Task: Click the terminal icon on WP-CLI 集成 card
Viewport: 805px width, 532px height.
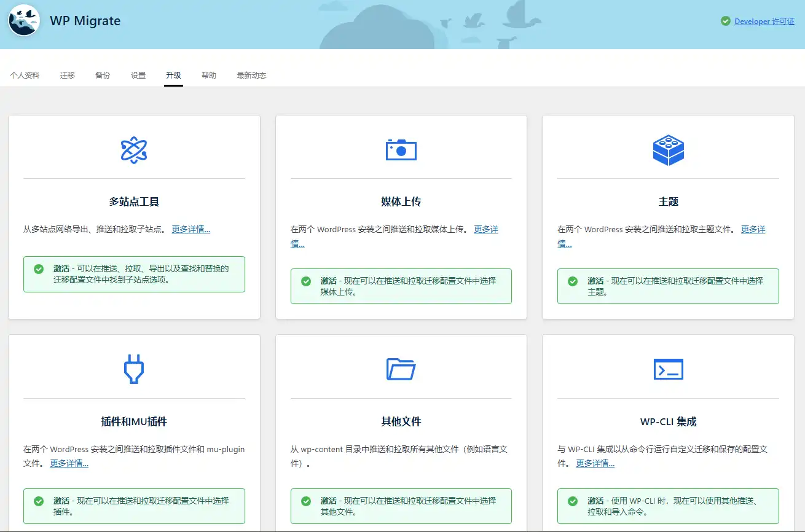Action: (668, 369)
